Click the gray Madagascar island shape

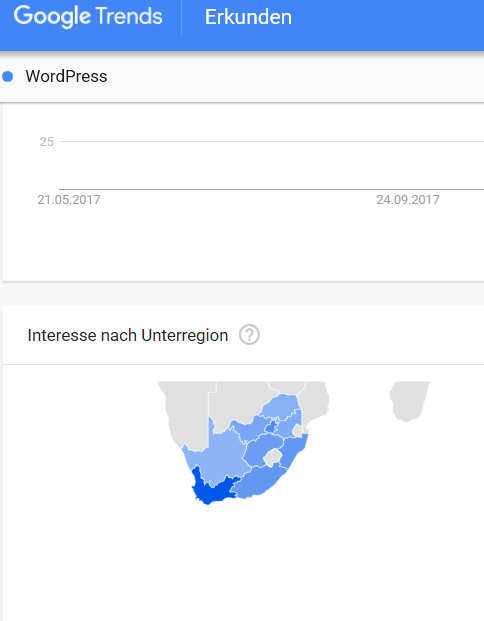click(x=408, y=400)
